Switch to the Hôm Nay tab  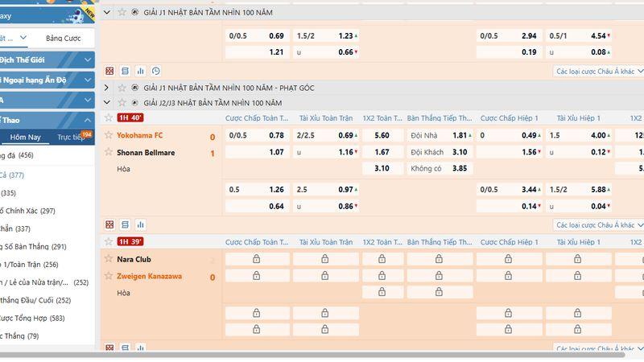pyautogui.click(x=25, y=137)
